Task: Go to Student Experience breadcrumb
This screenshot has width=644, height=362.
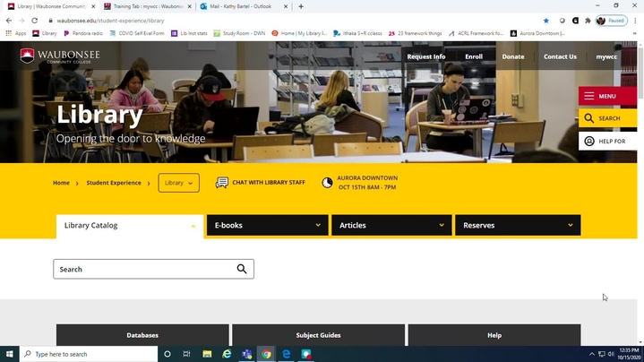Action: (x=114, y=183)
